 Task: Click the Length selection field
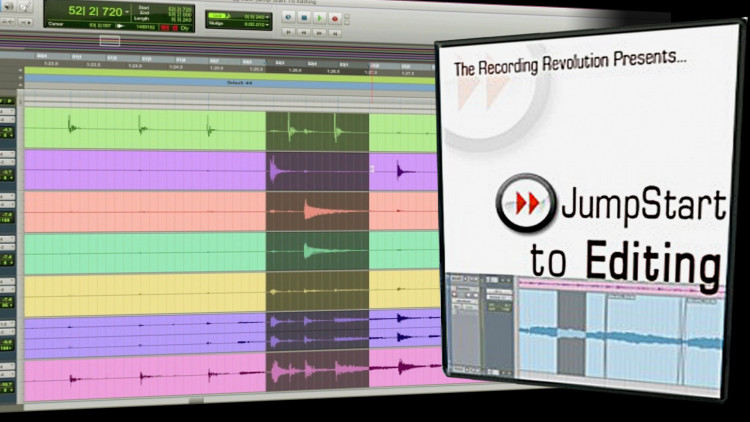(179, 20)
